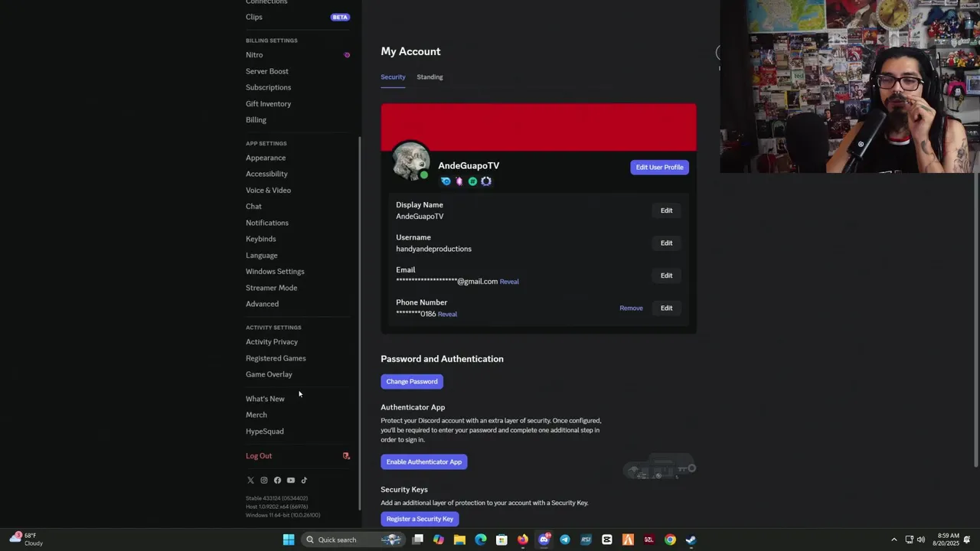Open the notifications bell in system tray
This screenshot has height=551, width=980.
coord(968,540)
